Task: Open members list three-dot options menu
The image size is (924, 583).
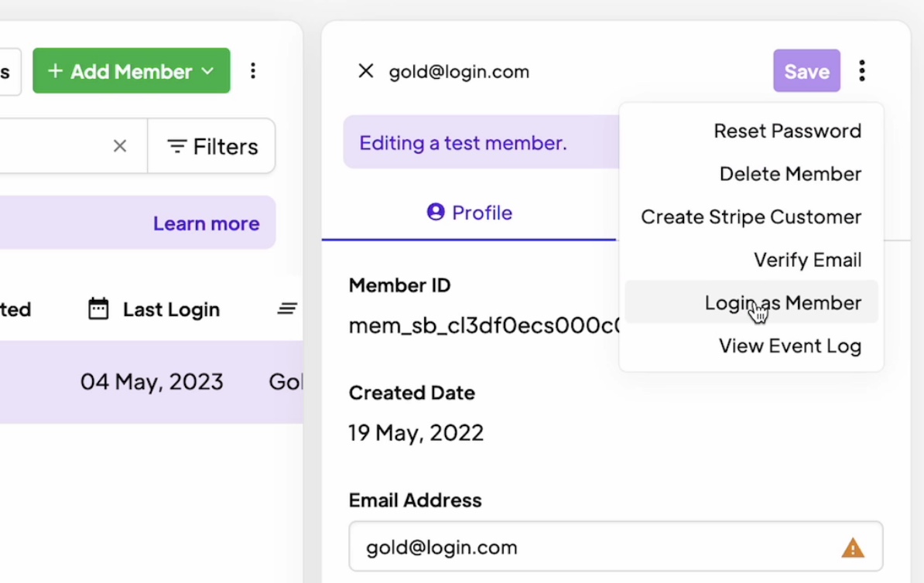Action: pos(253,71)
